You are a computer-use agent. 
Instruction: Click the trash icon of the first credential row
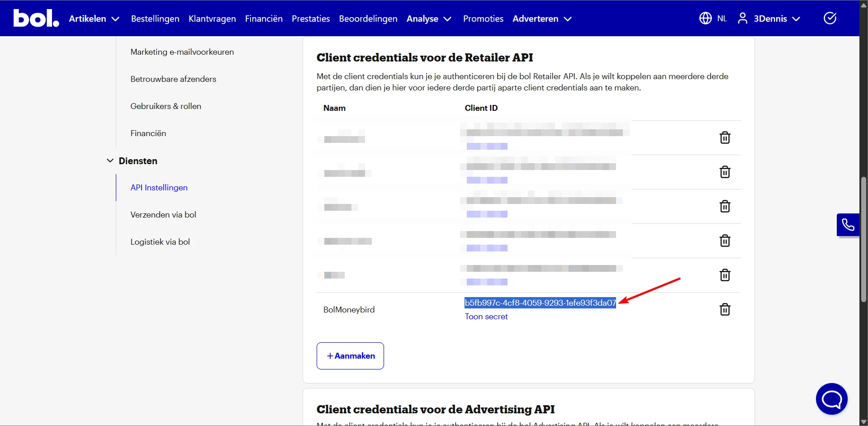pyautogui.click(x=725, y=137)
